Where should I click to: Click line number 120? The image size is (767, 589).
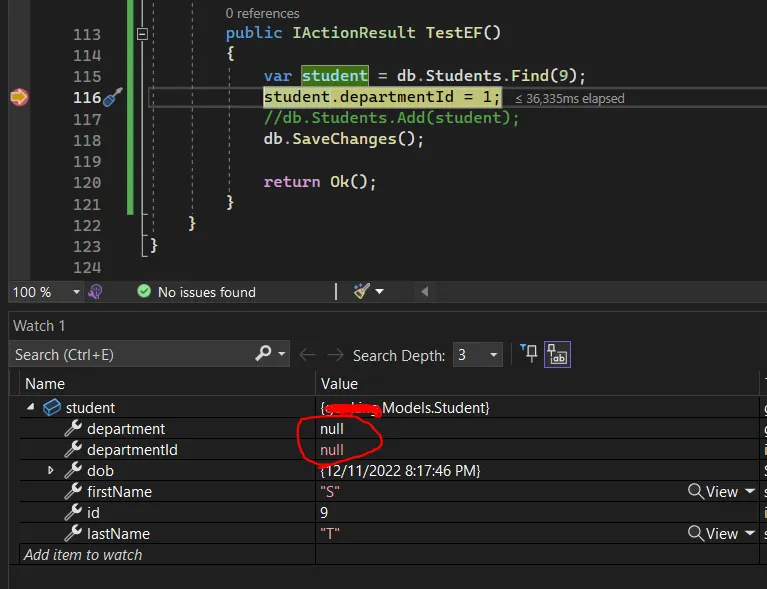(87, 182)
